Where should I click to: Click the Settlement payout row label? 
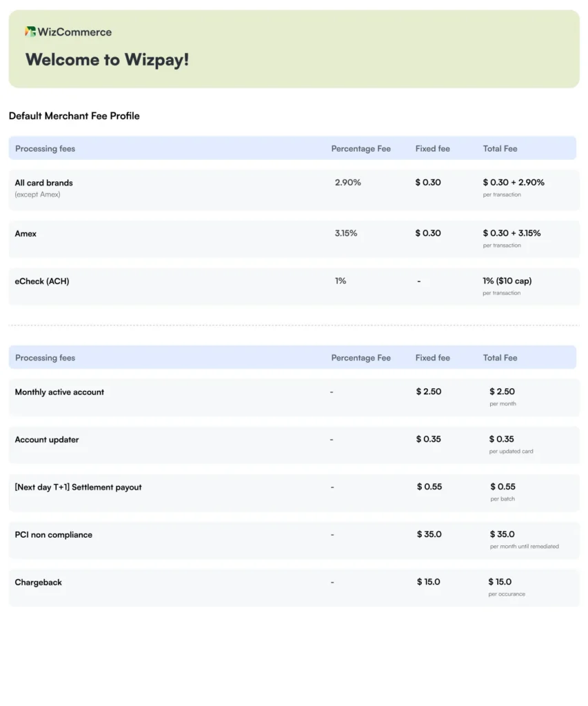point(78,487)
